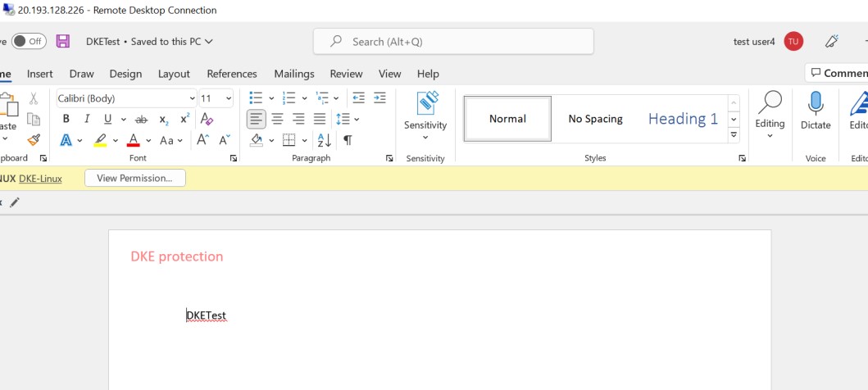Click the Copy icon

tap(34, 119)
